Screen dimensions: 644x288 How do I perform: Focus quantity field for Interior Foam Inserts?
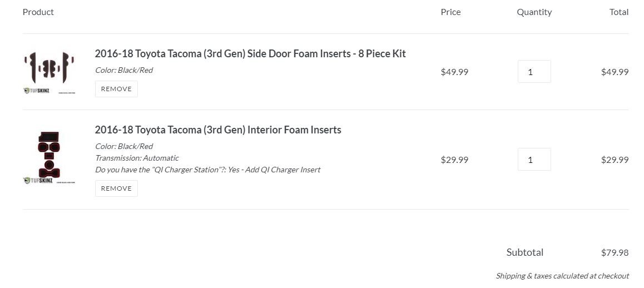534,160
